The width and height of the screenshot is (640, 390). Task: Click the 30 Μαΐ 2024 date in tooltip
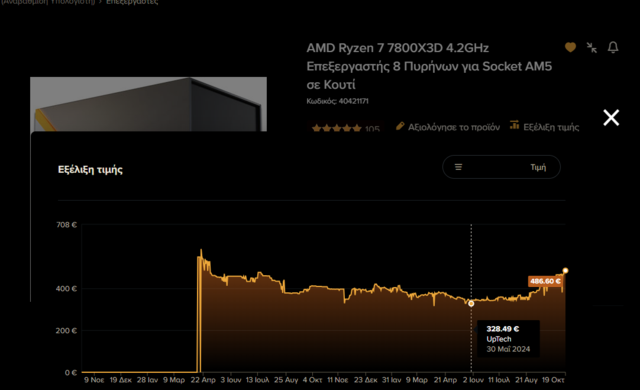[508, 349]
